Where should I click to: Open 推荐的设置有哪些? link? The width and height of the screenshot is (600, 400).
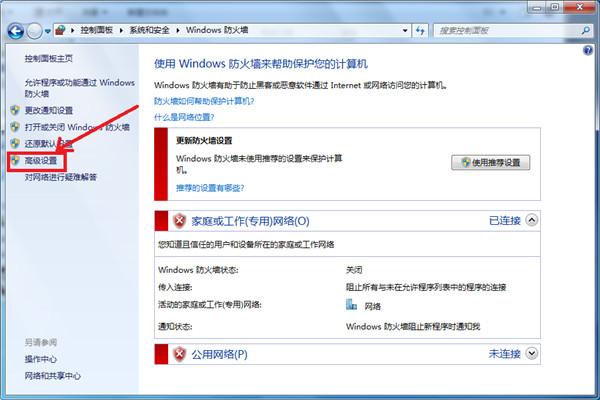tap(210, 188)
